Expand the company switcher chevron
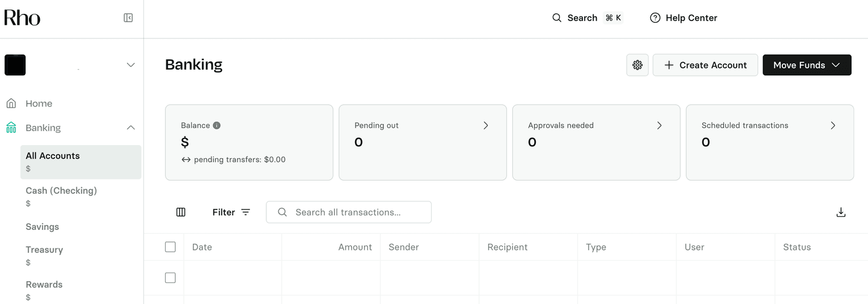This screenshot has width=868, height=304. tap(131, 65)
